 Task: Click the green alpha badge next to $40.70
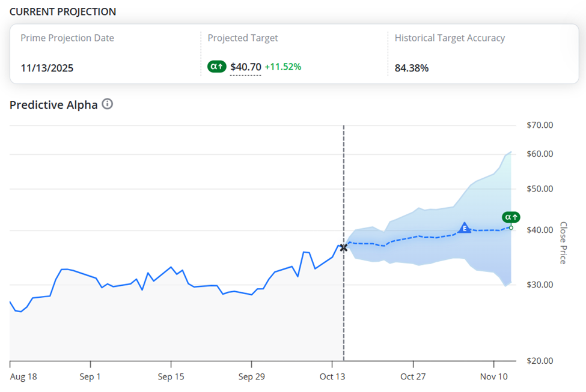click(216, 67)
